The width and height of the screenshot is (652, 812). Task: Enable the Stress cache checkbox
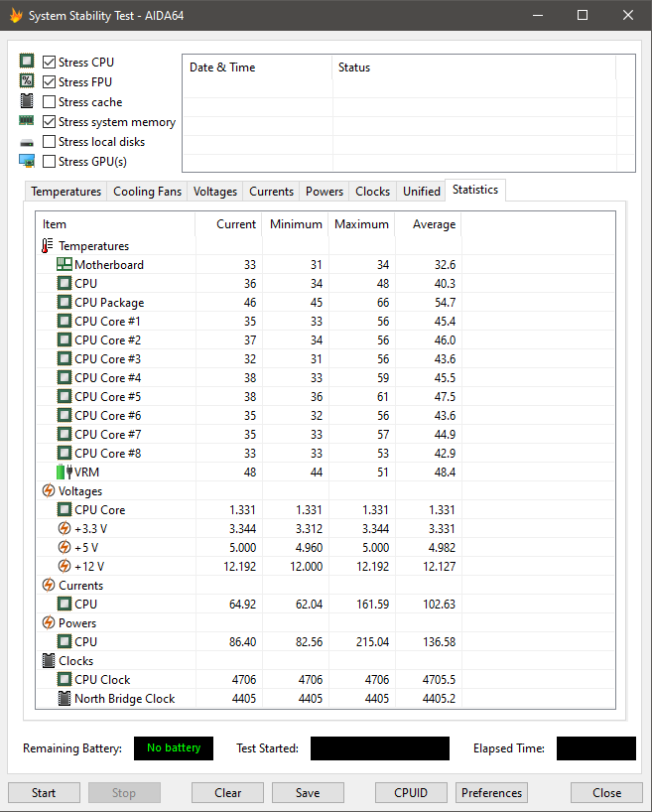point(50,102)
